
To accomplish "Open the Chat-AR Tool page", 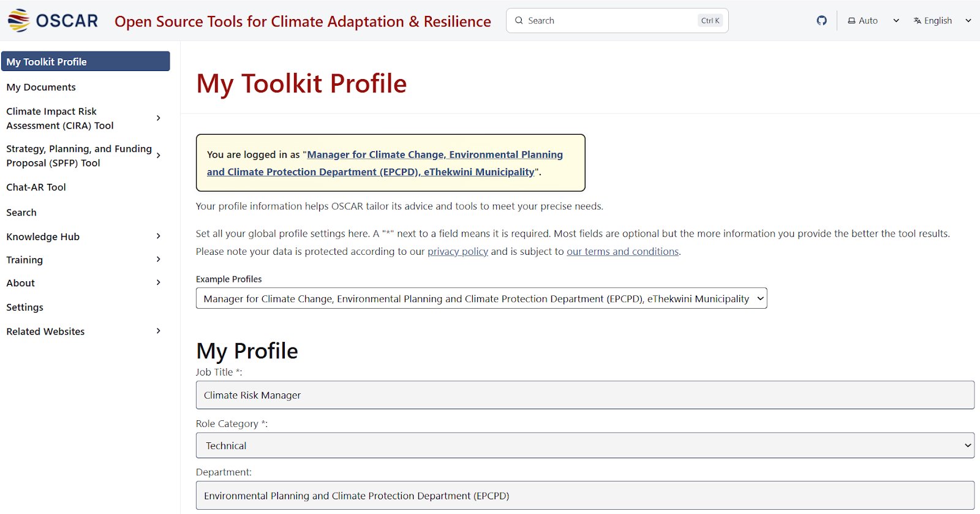I will (x=36, y=187).
